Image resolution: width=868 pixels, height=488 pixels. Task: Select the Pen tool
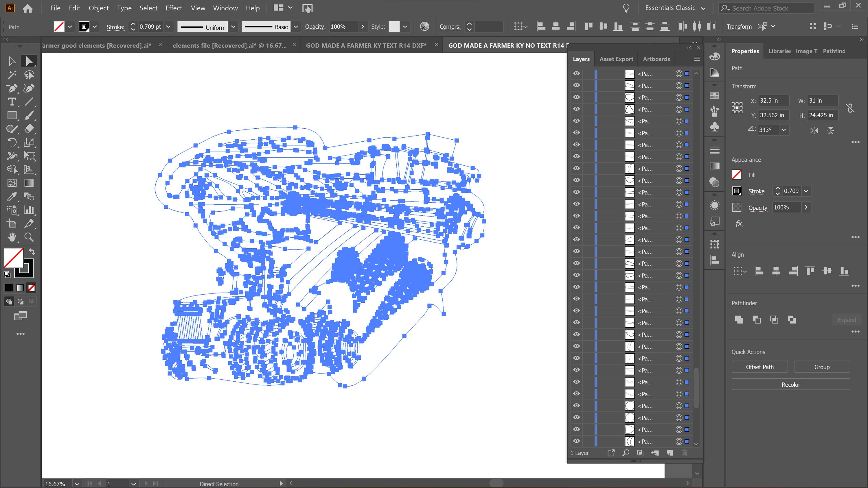(12, 88)
